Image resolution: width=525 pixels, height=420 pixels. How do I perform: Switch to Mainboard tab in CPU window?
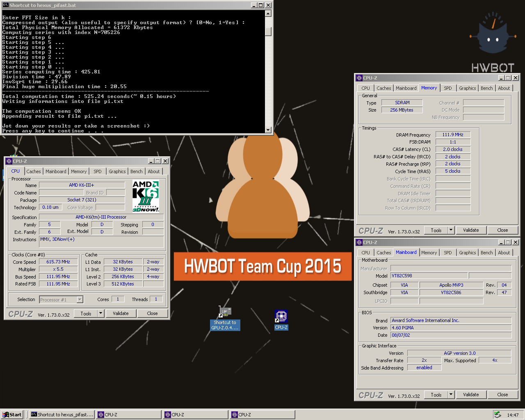click(x=56, y=171)
